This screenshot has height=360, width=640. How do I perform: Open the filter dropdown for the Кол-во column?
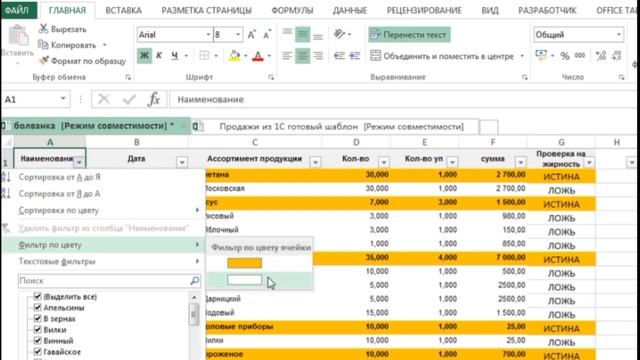(384, 162)
